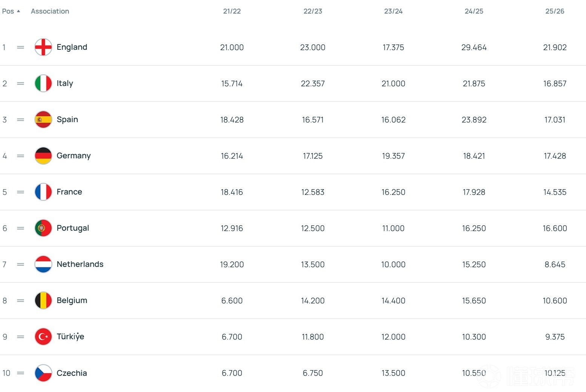Viewport: 586px width, 392px height.
Task: Click the Czechia flag icon
Action: point(43,373)
